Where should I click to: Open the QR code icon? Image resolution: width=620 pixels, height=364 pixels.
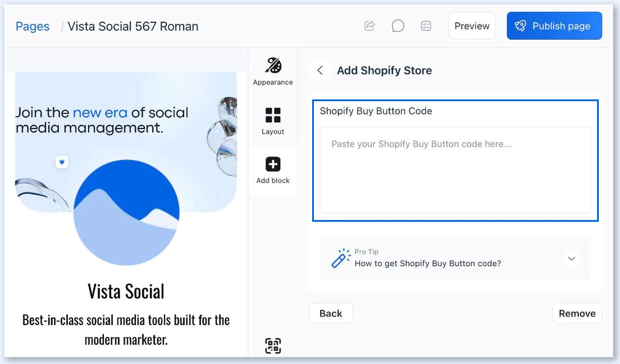click(273, 346)
